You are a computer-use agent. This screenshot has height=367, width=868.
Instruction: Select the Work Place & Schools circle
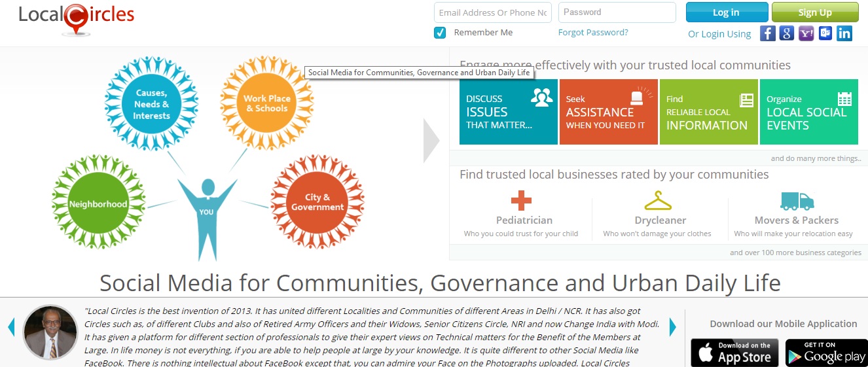[267, 103]
